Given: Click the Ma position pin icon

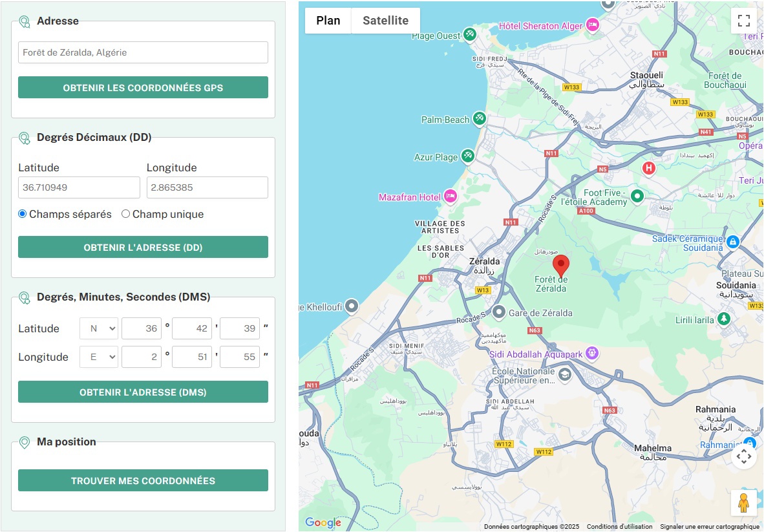Looking at the screenshot, I should (25, 442).
